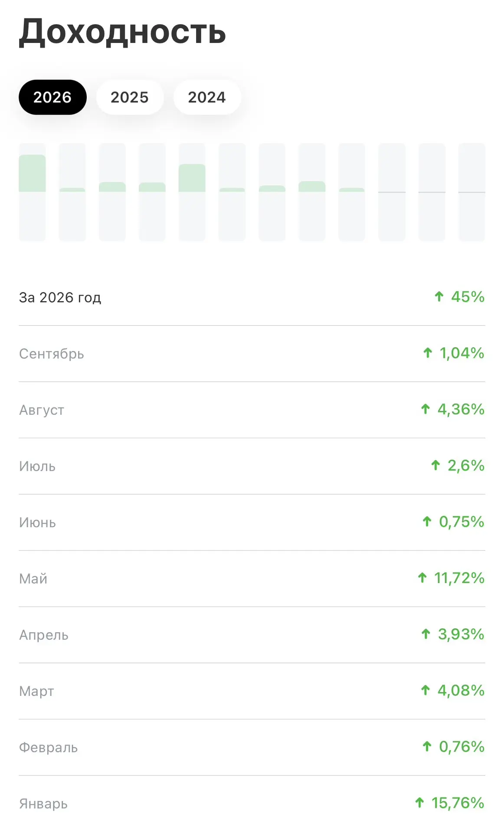Open the Май monthly return row
Viewport: 504px width, 833px height.
252,578
